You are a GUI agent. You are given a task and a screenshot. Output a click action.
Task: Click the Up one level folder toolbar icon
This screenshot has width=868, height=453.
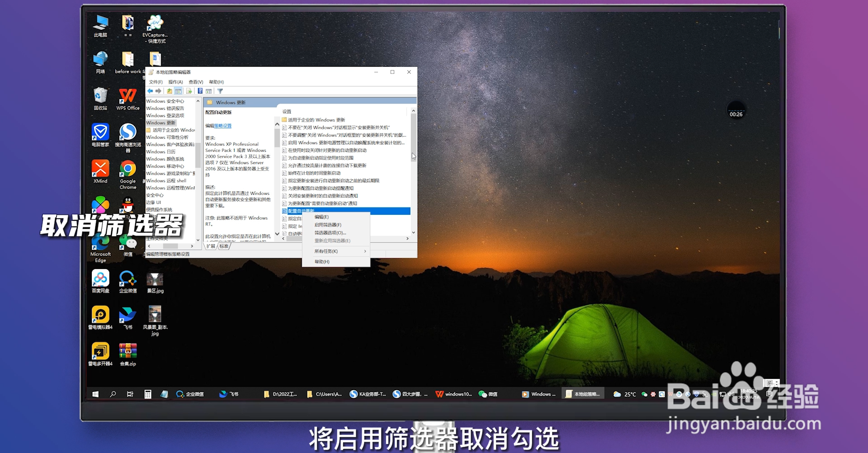(170, 91)
